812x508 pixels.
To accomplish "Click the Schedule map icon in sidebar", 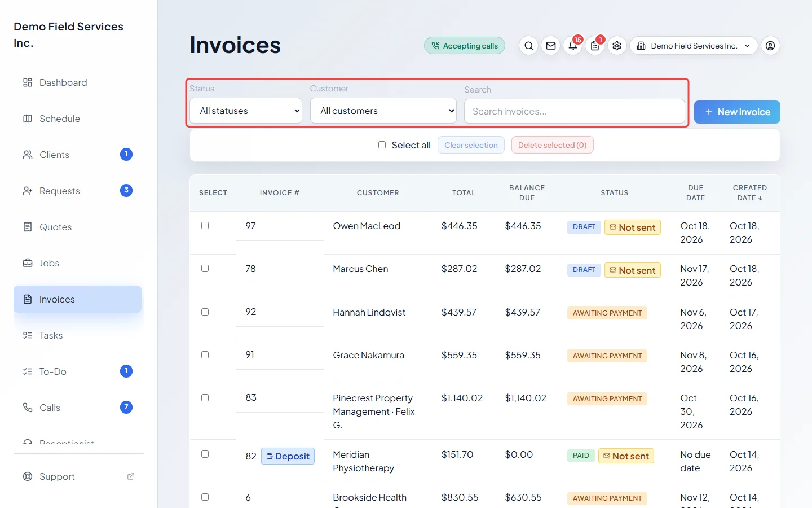I will (28, 119).
